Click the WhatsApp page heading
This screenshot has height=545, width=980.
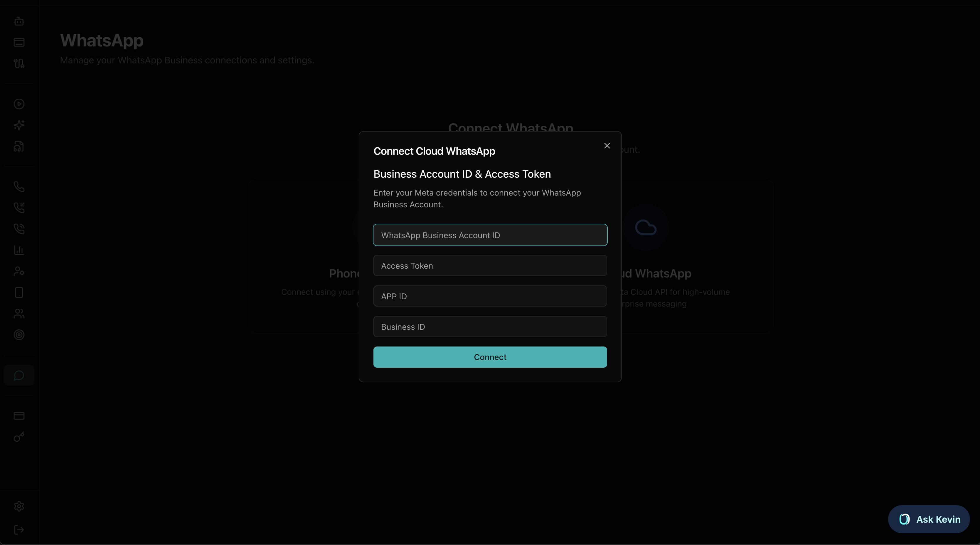click(102, 40)
